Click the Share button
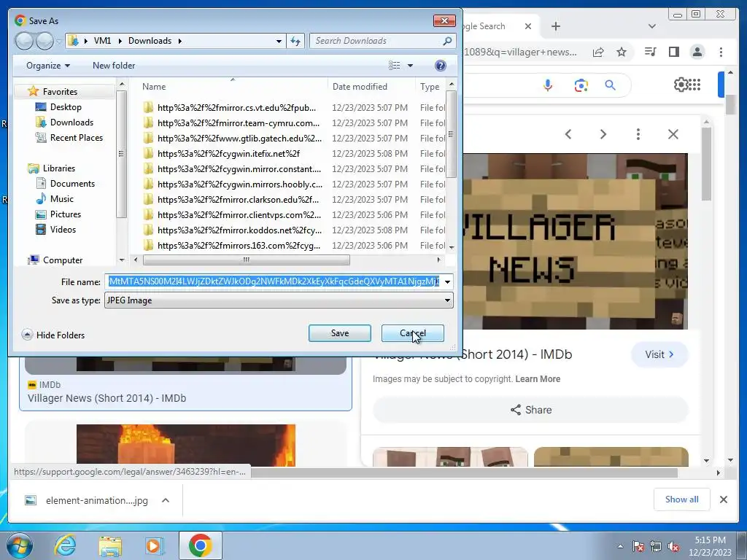Screen dimensions: 747x560 click(531, 410)
